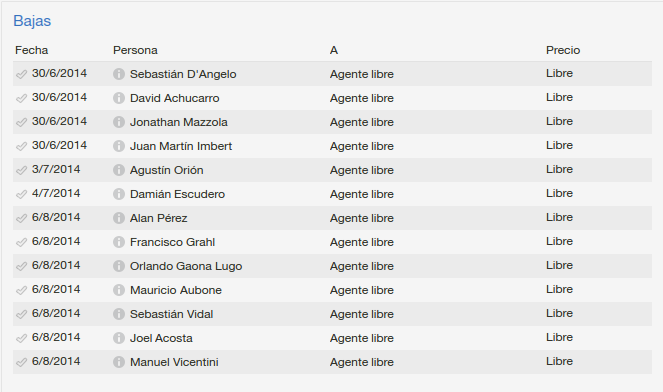Select the player name Orlando Gaona Lugo
This screenshot has height=392, width=663.
click(186, 266)
